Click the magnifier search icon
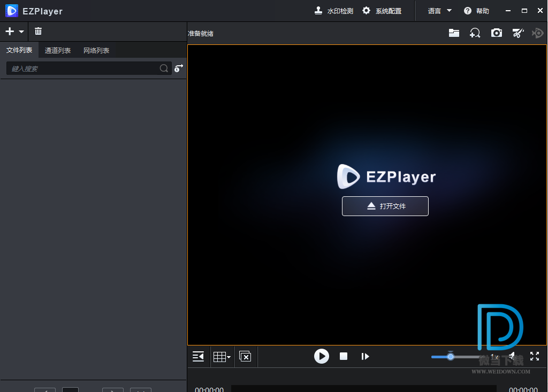Screen dimensions: 548x392 (x=164, y=68)
